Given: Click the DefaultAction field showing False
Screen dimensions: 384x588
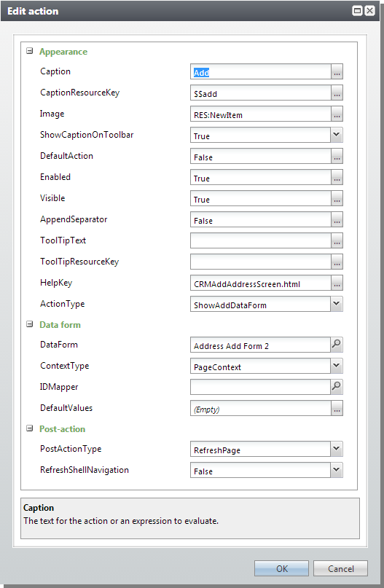Looking at the screenshot, I should coord(261,156).
